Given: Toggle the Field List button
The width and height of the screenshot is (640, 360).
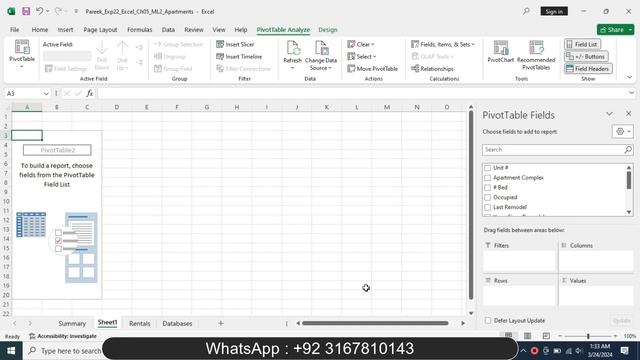Looking at the screenshot, I should coord(582,44).
